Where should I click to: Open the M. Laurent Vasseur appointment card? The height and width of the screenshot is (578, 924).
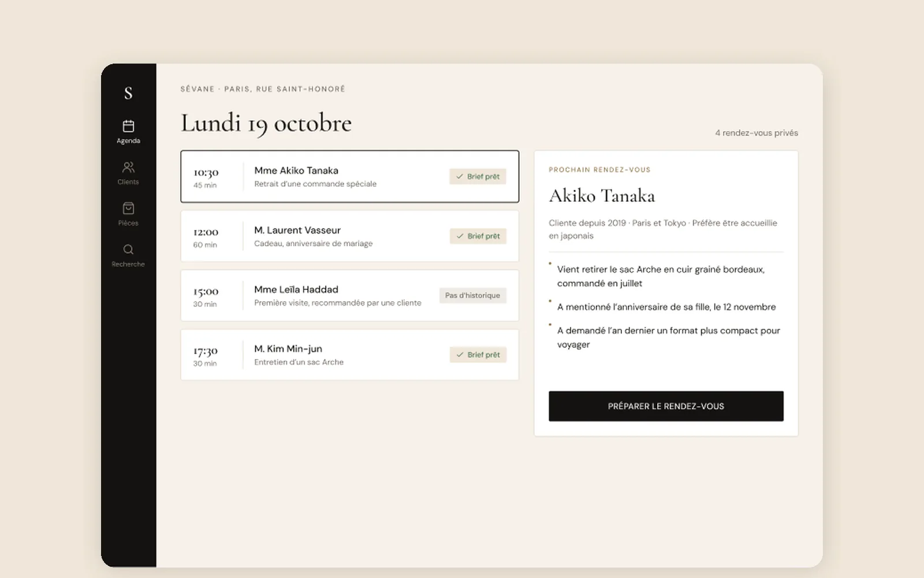pyautogui.click(x=349, y=236)
